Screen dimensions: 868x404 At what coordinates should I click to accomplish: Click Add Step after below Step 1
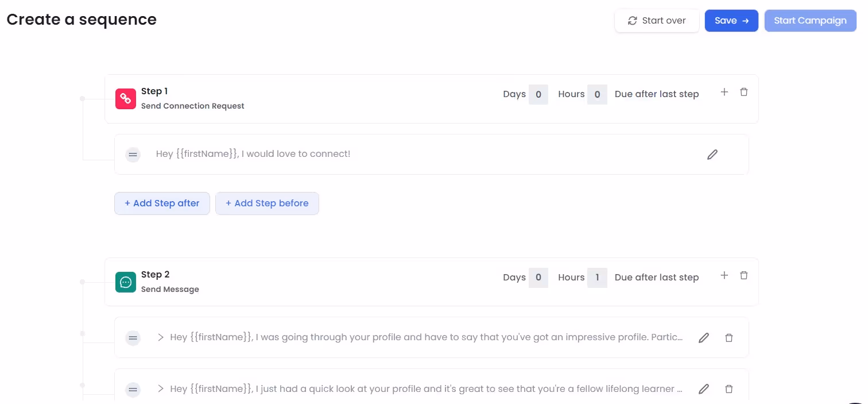[162, 203]
